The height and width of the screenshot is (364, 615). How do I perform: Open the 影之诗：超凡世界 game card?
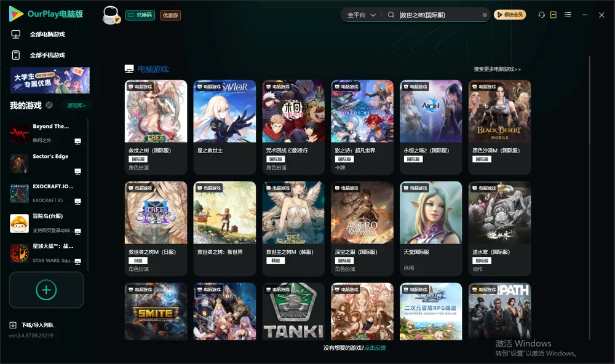[362, 127]
